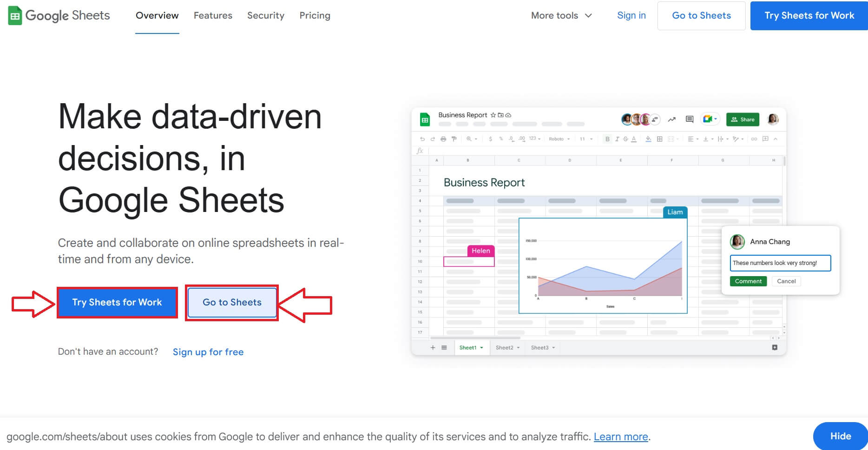The width and height of the screenshot is (868, 450).
Task: Click the decrease decimal places icon
Action: [x=511, y=139]
